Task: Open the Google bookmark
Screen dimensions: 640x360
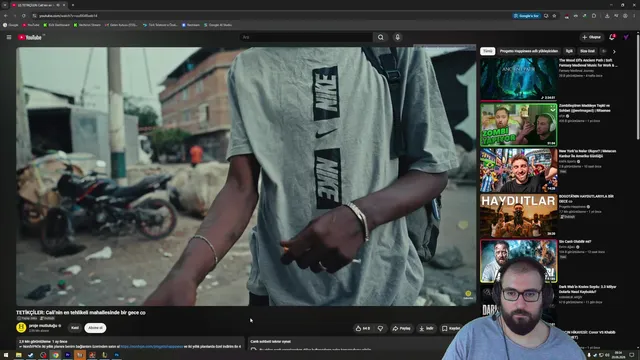Action: (x=11, y=25)
